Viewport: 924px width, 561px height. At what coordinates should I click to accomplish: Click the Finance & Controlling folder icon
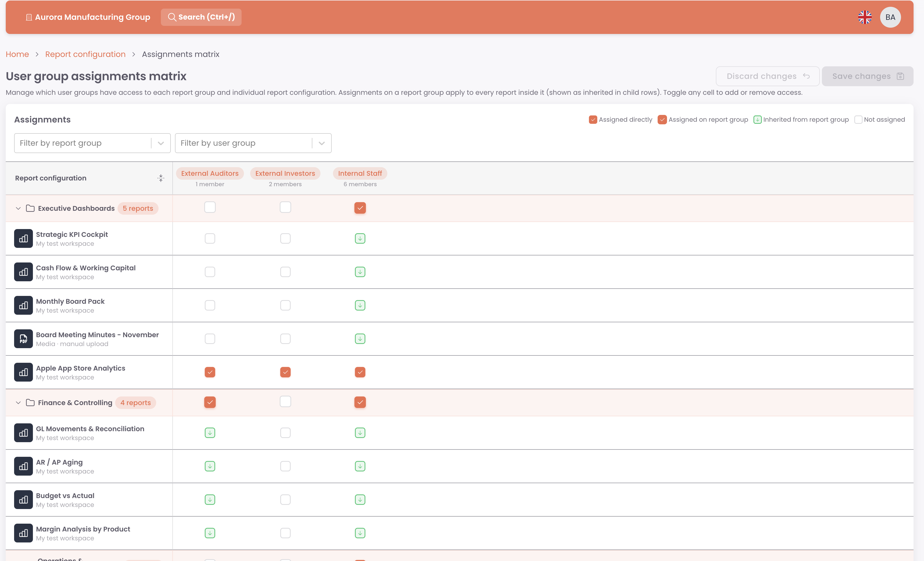30,402
